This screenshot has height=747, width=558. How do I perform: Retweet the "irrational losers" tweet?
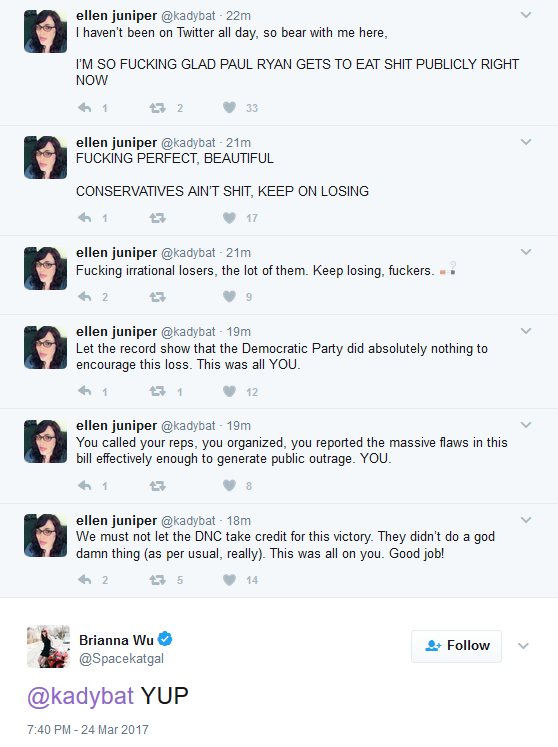click(x=157, y=297)
